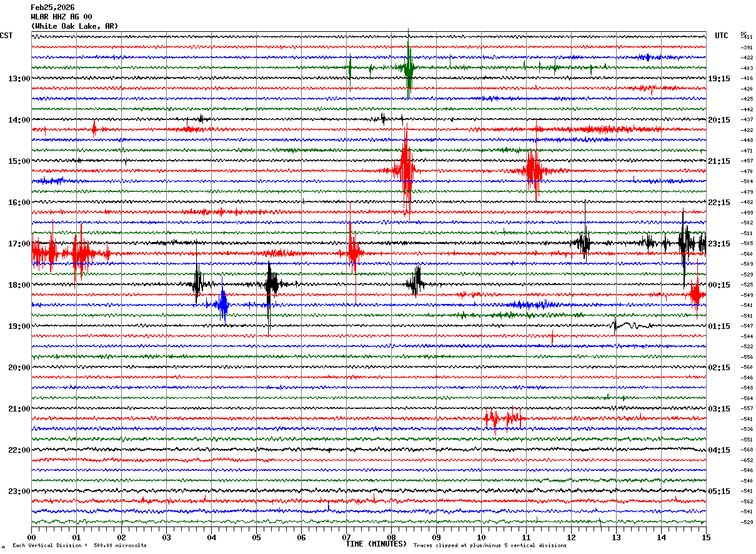The image size is (756, 554).
Task: Click the 19:15 UTC time label
Action: click(719, 79)
